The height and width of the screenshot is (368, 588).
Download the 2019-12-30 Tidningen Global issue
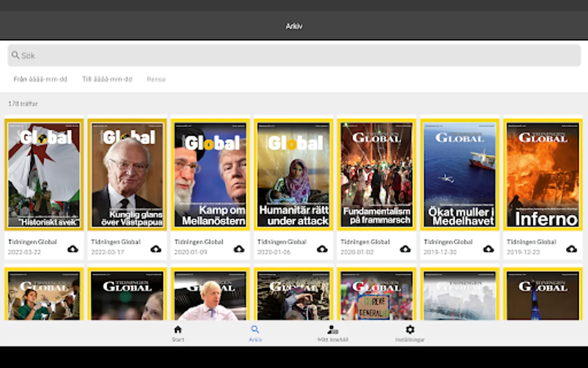pos(488,249)
